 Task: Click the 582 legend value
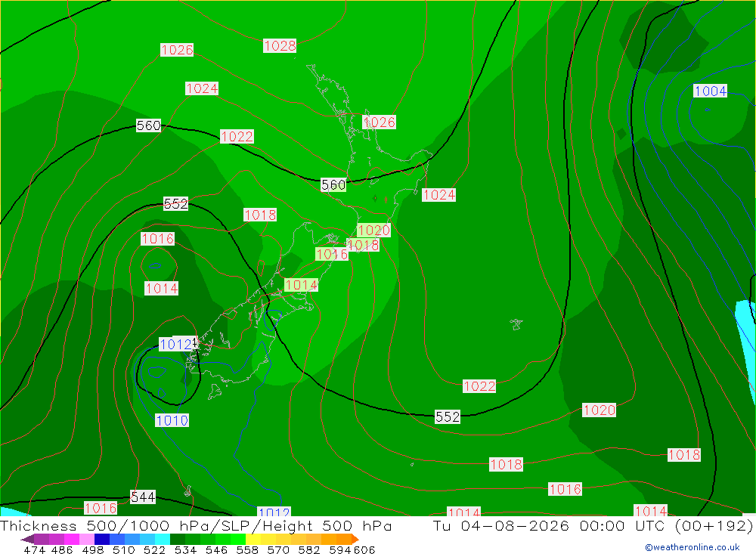pos(308,549)
